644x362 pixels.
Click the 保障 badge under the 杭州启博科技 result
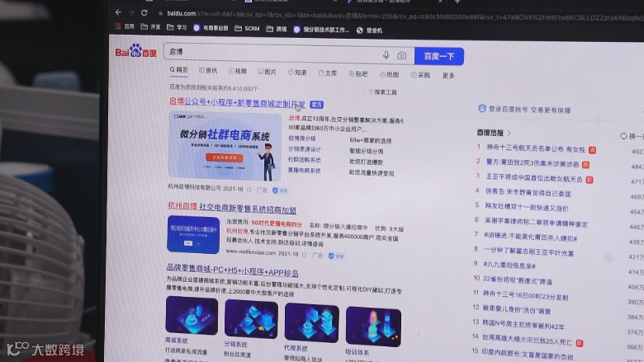[x=281, y=190]
